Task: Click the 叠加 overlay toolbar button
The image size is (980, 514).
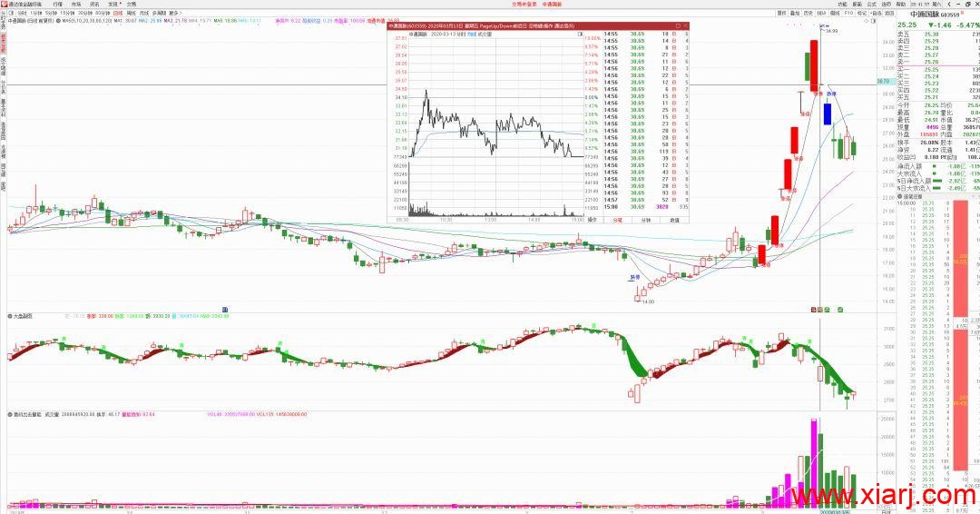Action: (795, 13)
